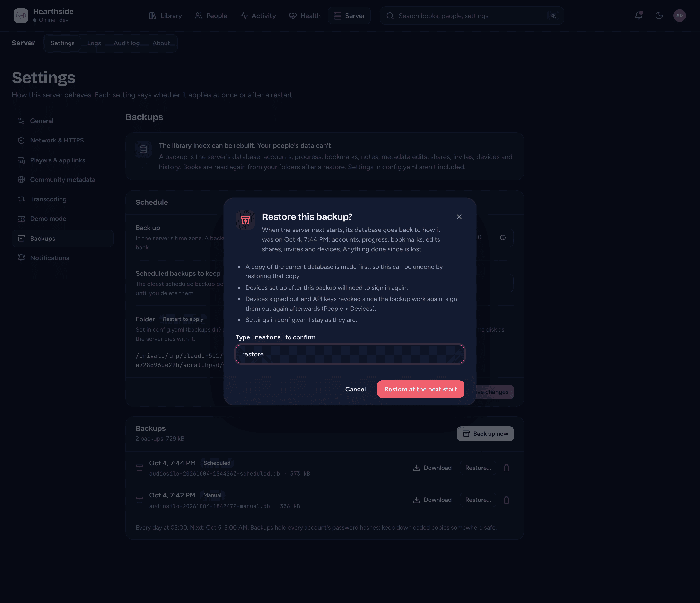The image size is (700, 603).
Task: Switch to the Audit log tab
Action: point(127,43)
